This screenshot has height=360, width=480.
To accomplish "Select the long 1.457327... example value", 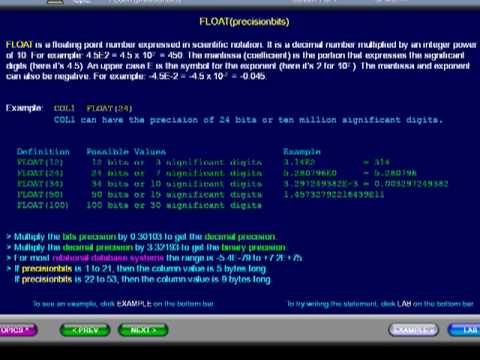I will pos(334,194).
